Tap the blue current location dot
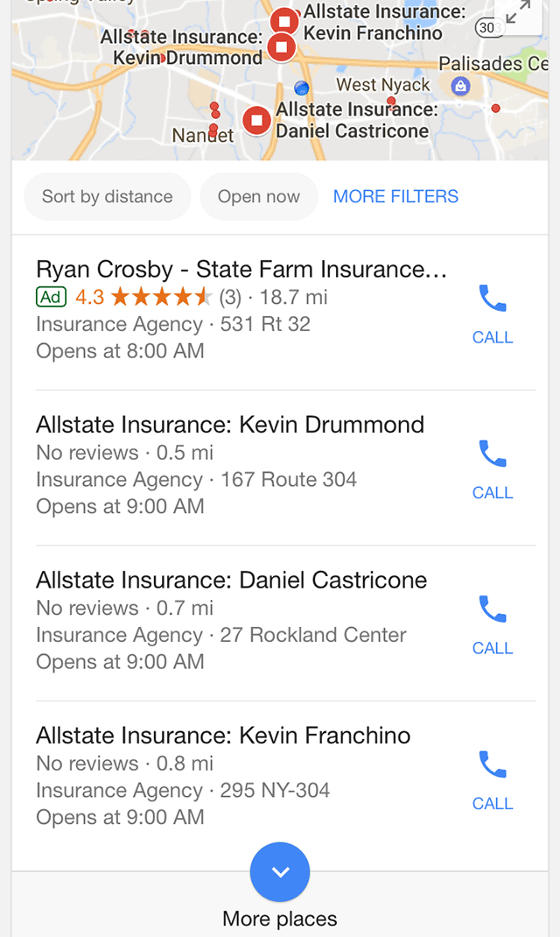Viewport: 560px width, 937px height. 302,88
